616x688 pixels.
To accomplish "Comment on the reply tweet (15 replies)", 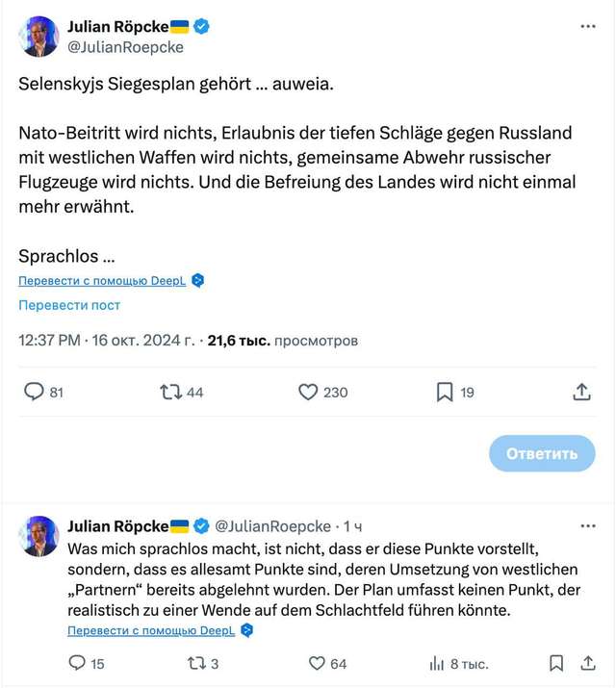I will tap(78, 663).
